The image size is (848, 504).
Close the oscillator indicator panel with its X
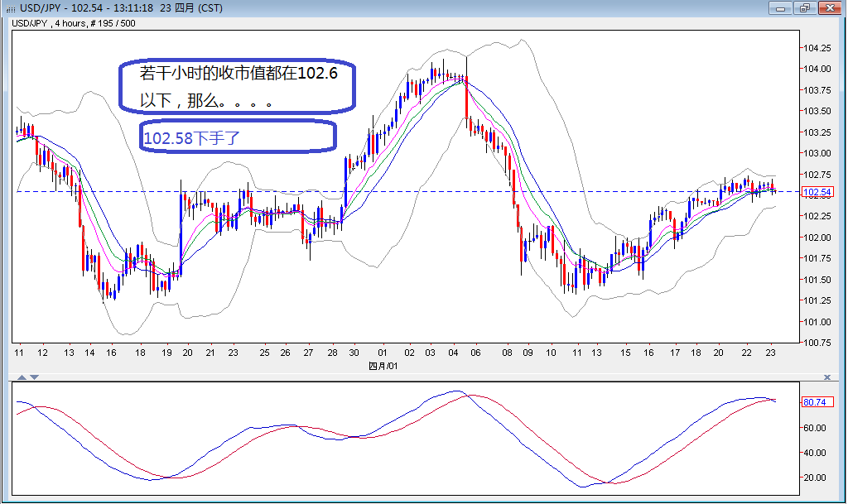coord(827,377)
